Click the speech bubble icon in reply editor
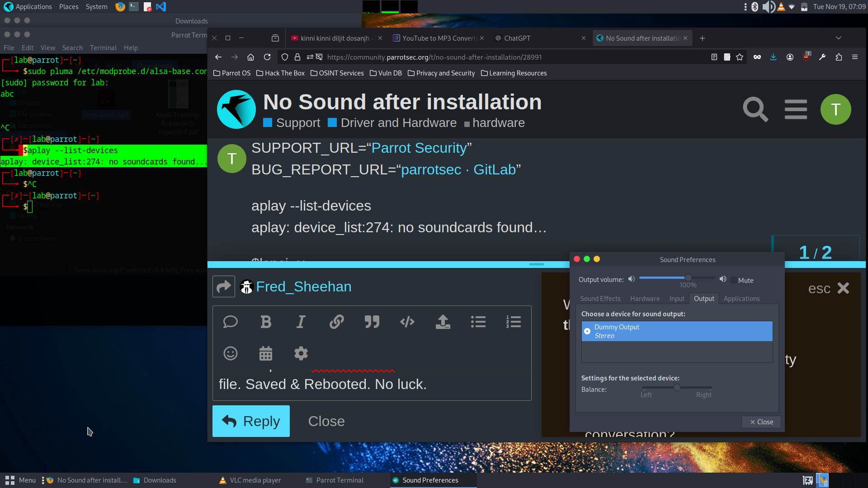The width and height of the screenshot is (868, 488). click(231, 322)
